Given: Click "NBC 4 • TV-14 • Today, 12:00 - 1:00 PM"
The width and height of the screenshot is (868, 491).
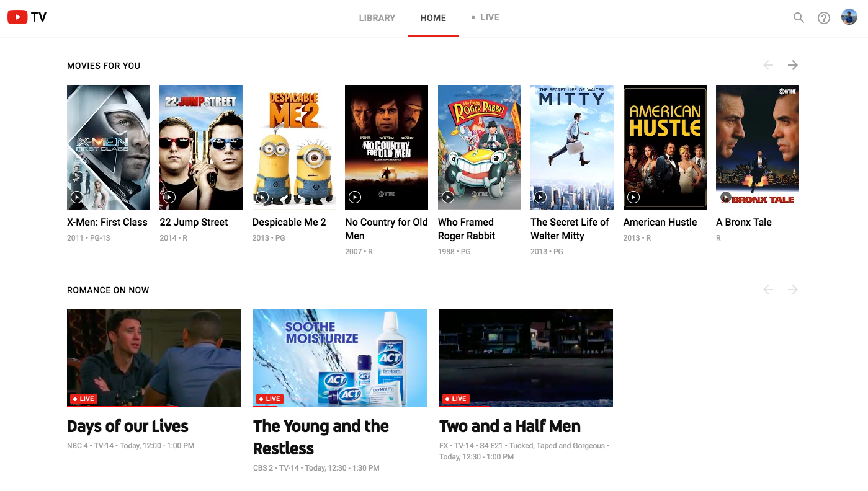Looking at the screenshot, I should point(131,446).
